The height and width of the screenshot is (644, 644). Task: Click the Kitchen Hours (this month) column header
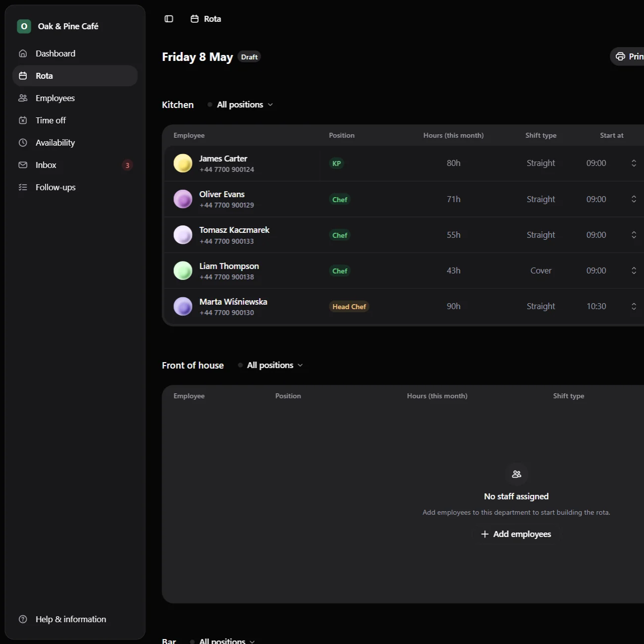click(453, 135)
